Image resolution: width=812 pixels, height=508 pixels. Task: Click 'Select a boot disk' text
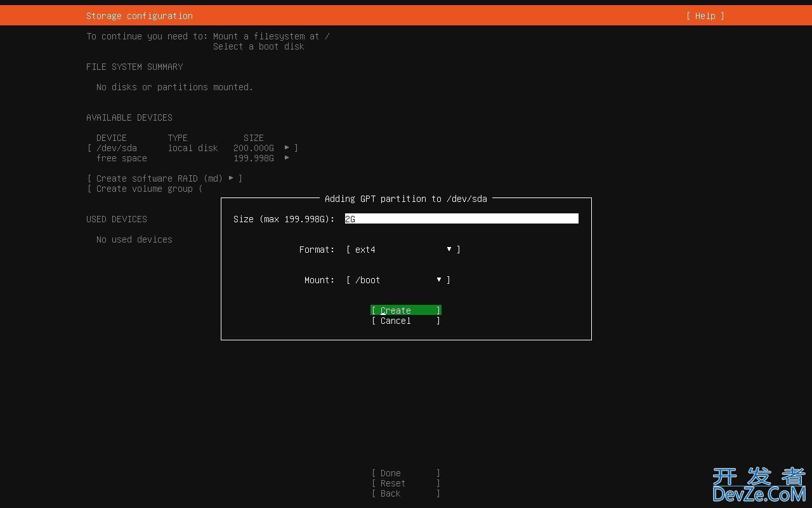point(259,46)
